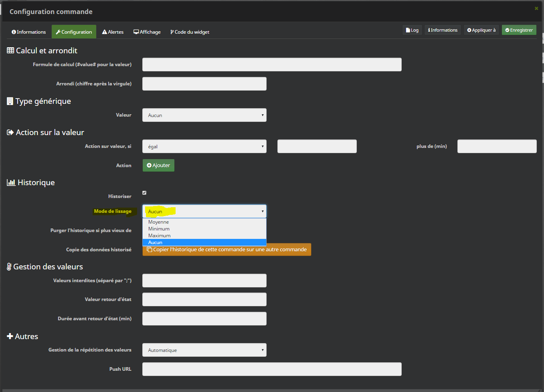544x392 pixels.
Task: Click the Formule de calcul input field
Action: (x=272, y=65)
